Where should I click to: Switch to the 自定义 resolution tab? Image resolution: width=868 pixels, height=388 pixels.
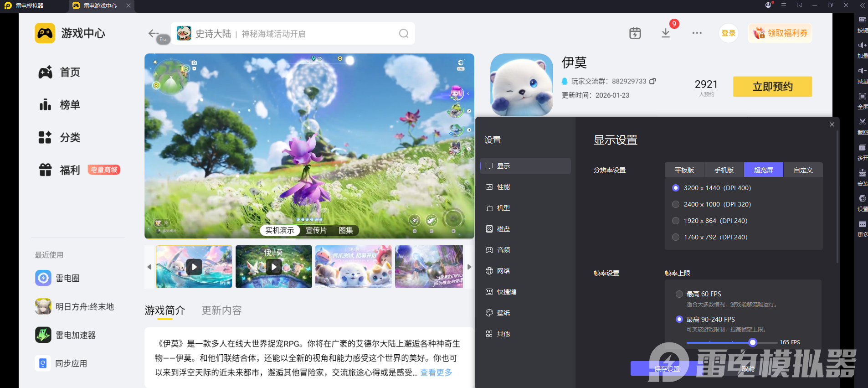[803, 170]
